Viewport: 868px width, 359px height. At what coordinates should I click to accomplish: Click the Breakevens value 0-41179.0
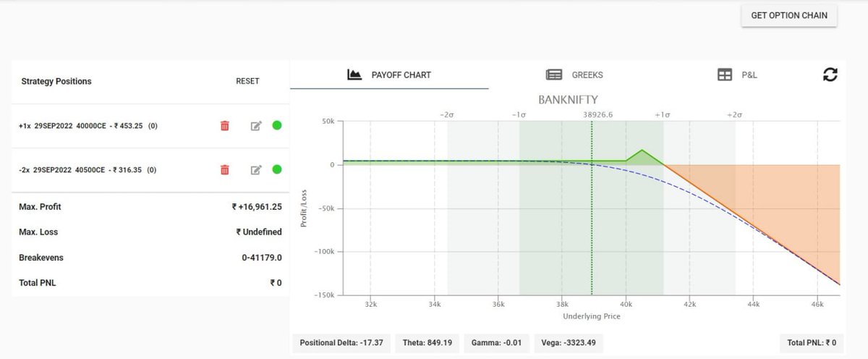(262, 258)
